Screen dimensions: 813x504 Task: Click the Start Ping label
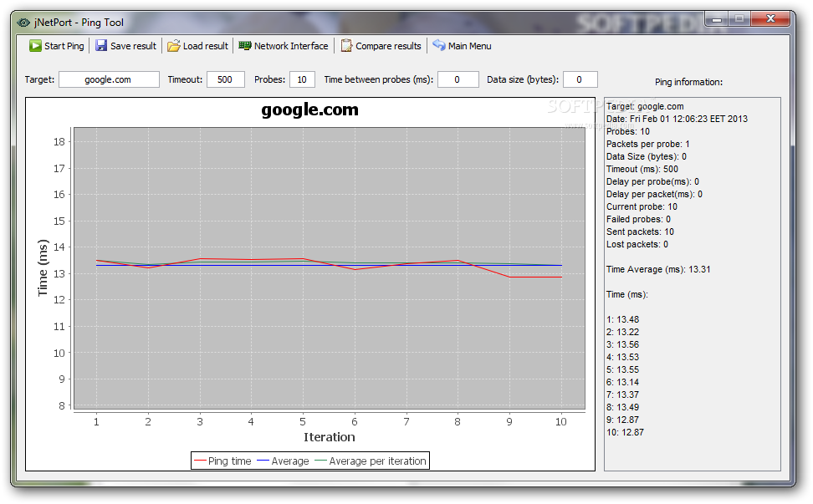pyautogui.click(x=64, y=46)
